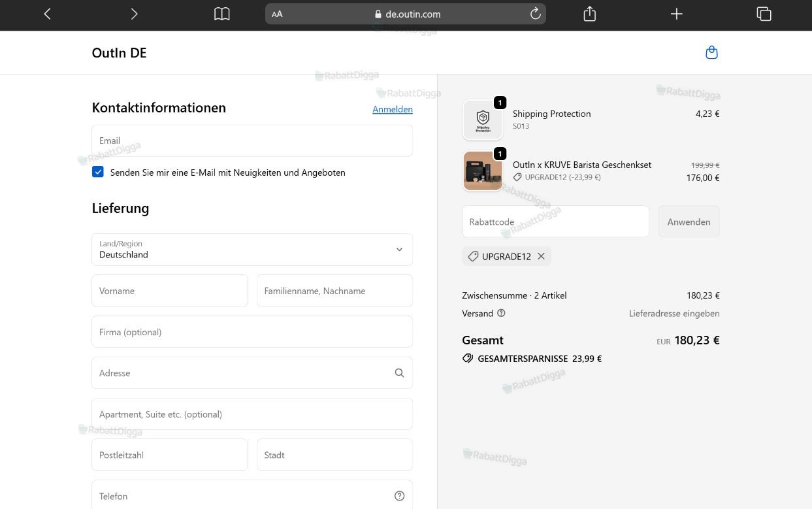Click the browser forward arrow

(x=134, y=14)
